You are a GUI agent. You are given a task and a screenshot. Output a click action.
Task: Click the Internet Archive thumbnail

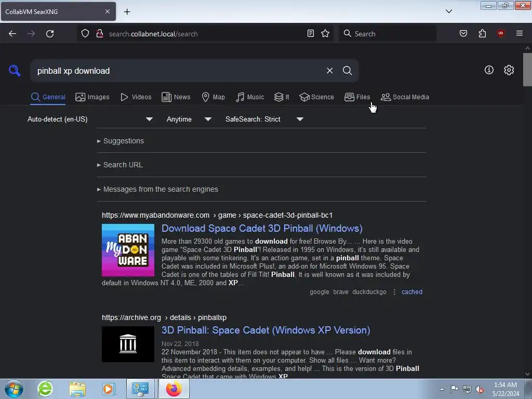(x=128, y=344)
